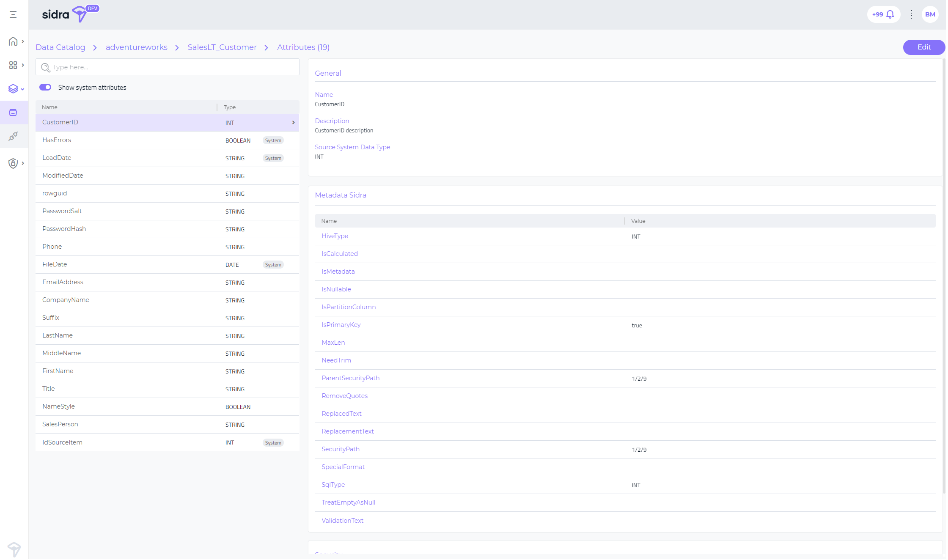948x560 pixels.
Task: Click the connections plug sidebar icon
Action: [13, 136]
